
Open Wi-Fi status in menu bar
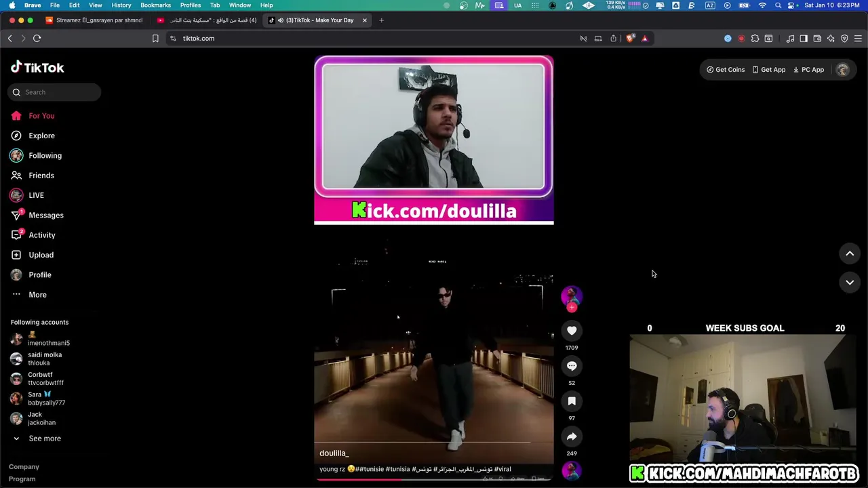click(x=762, y=5)
